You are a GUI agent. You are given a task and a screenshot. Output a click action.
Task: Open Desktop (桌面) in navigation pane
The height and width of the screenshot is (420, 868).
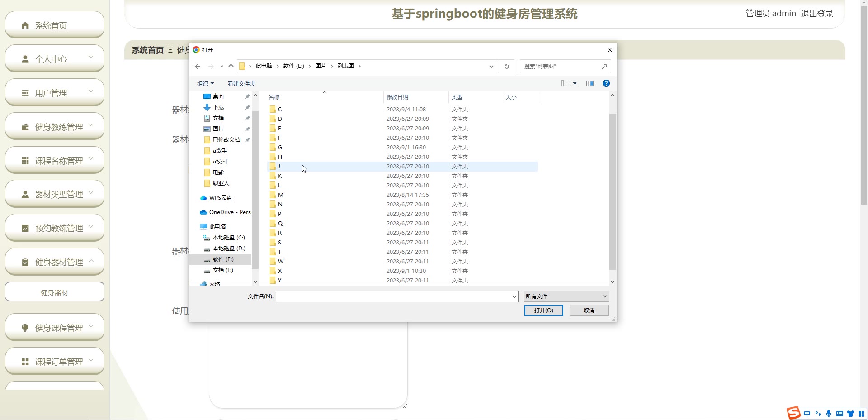click(218, 96)
